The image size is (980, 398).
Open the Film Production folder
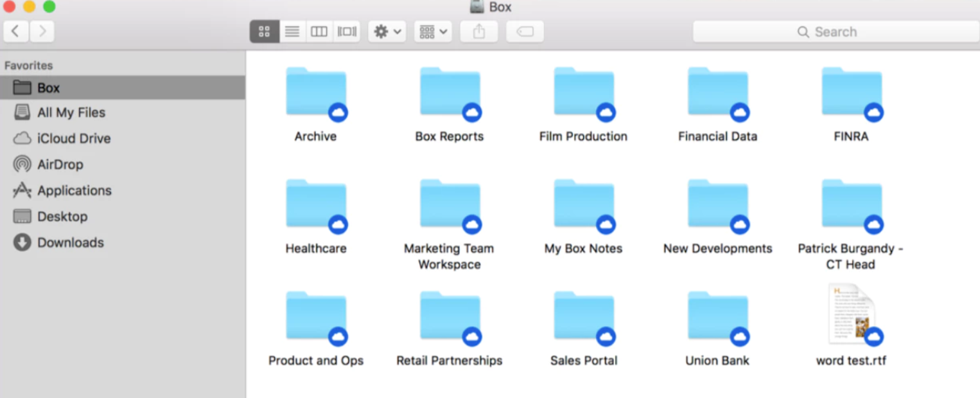[584, 93]
